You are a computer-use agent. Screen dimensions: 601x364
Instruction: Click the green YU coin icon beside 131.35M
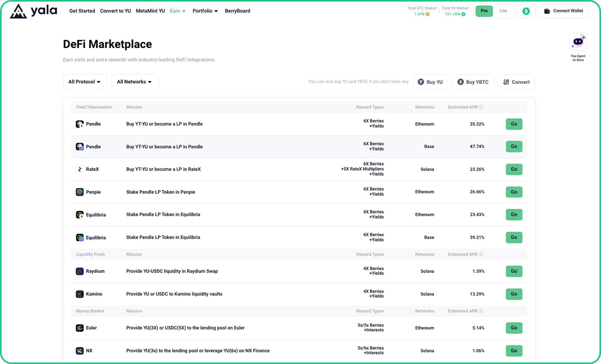[x=463, y=14]
